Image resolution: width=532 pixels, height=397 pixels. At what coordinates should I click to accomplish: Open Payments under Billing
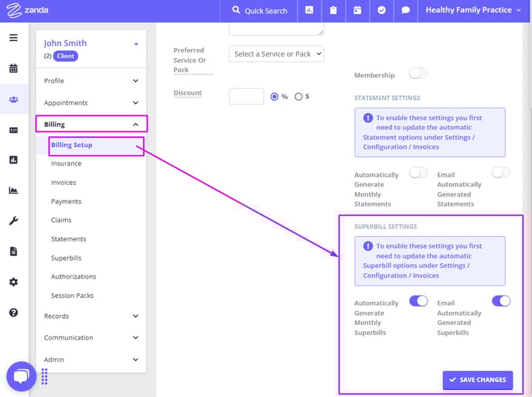click(66, 201)
